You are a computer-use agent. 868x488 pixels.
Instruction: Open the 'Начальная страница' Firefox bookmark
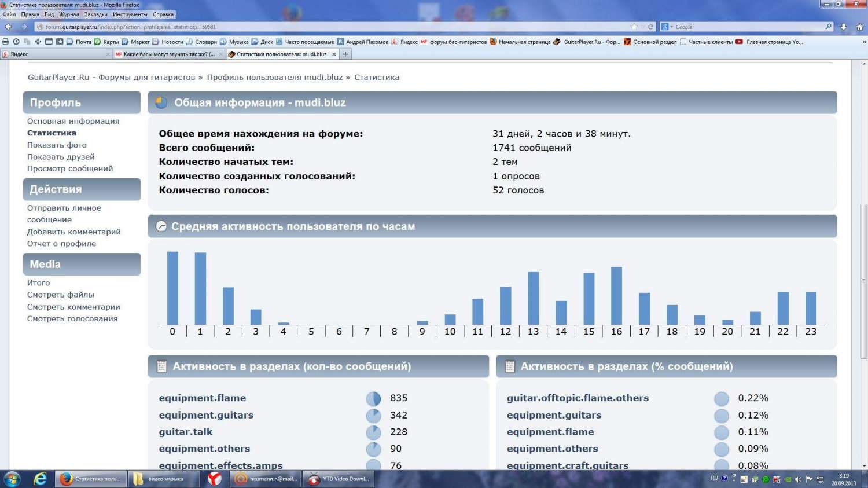520,42
